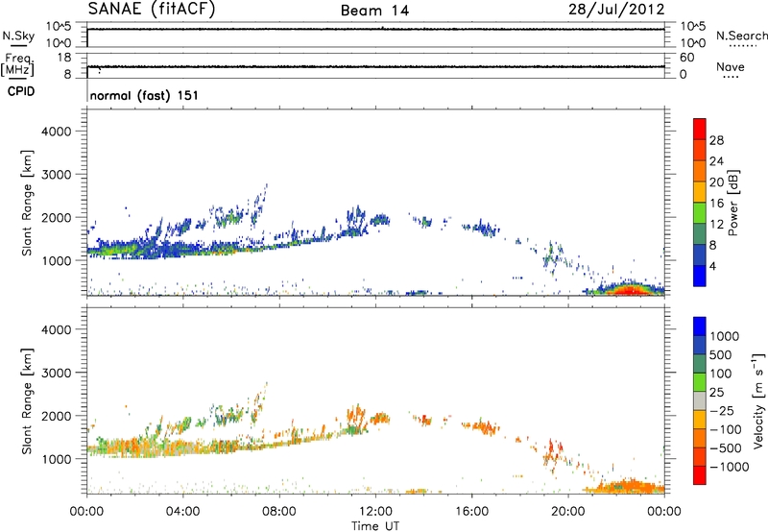768x532 pixels.
Task: Click the -1000 tick on the velocity colorbar
Action: click(730, 467)
